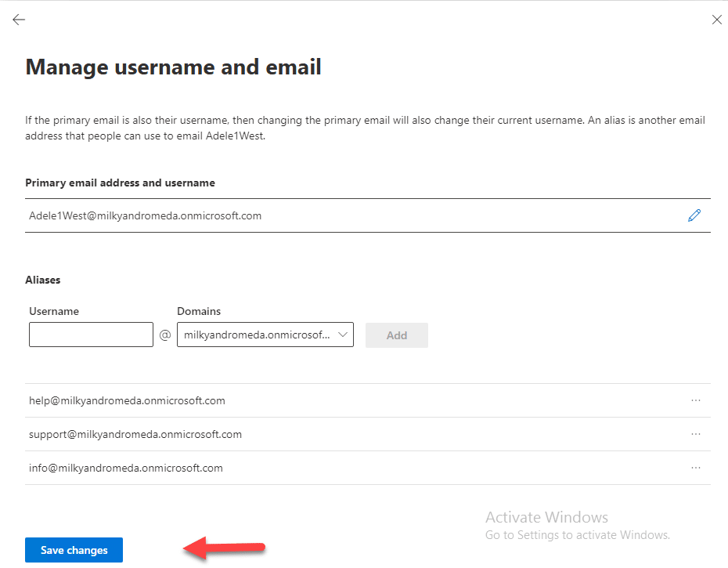Edit primary email with the pencil icon
The width and height of the screenshot is (728, 568).
694,215
